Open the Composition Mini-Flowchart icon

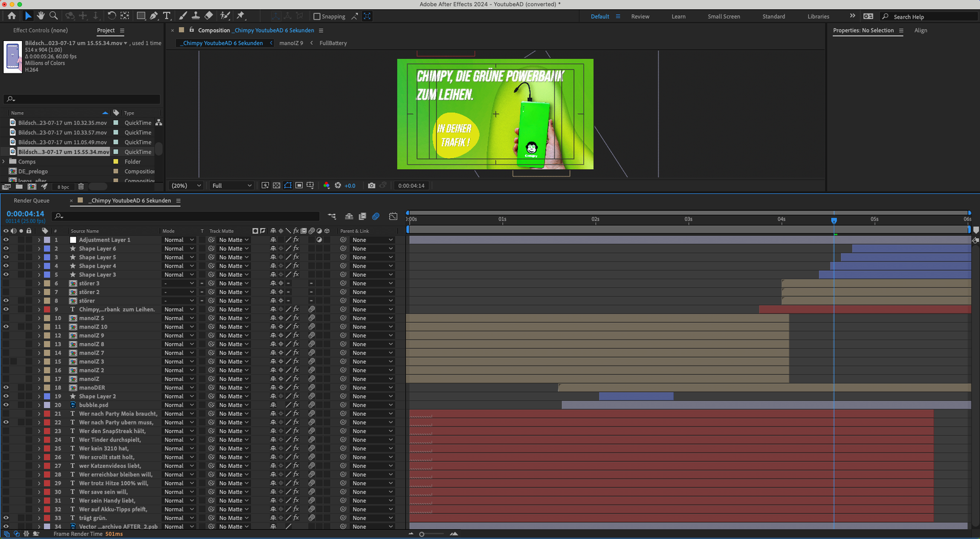coord(332,216)
